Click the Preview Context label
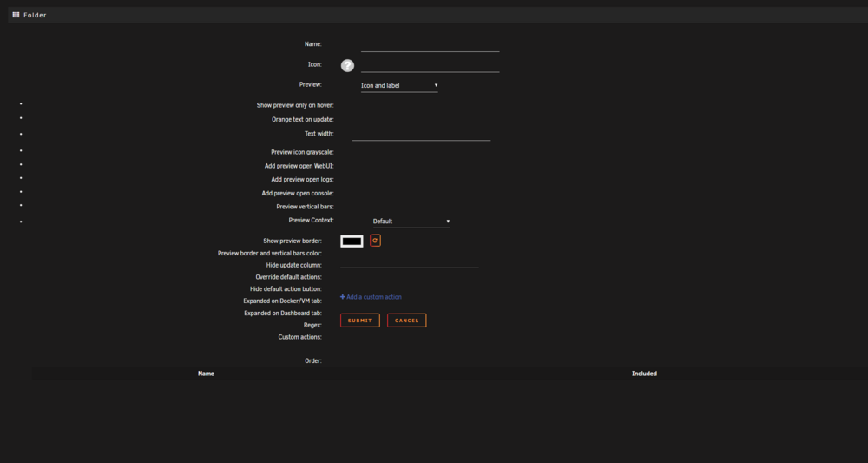Image resolution: width=868 pixels, height=463 pixels. click(x=311, y=220)
